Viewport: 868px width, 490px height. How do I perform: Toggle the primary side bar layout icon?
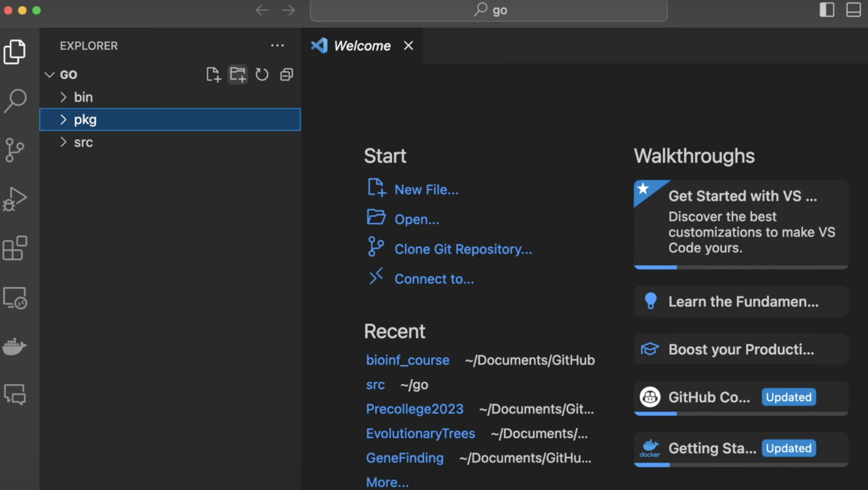pos(827,10)
